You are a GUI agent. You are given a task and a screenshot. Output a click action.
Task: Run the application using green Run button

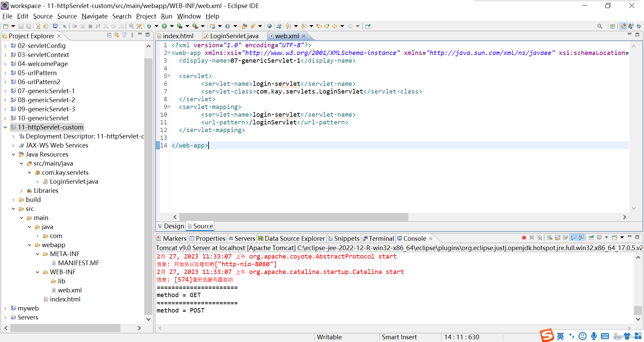coord(165,26)
